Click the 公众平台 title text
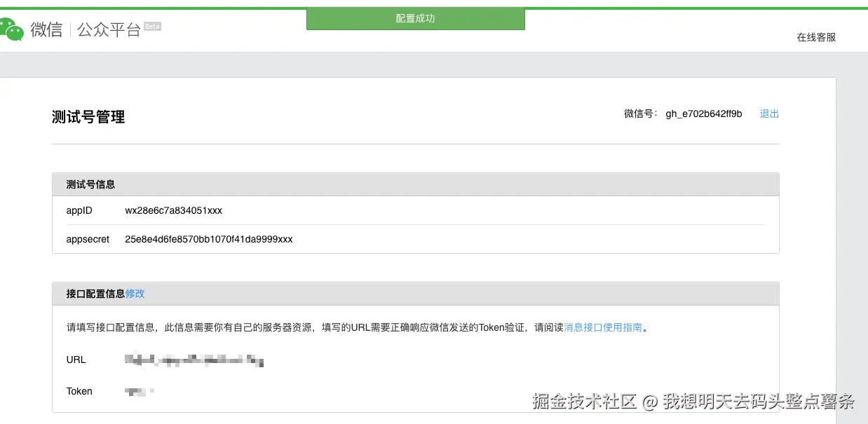The image size is (868, 424). coord(109,30)
